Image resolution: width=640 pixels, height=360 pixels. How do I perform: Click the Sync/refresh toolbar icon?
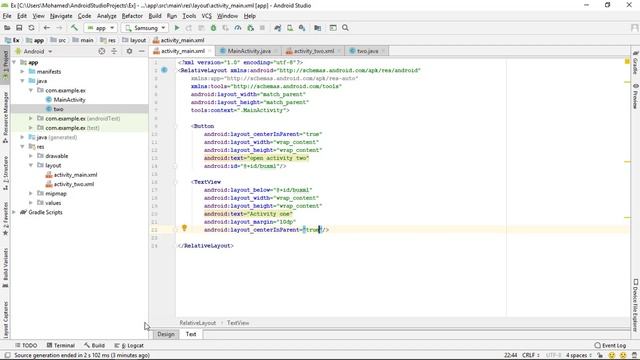coord(31,28)
